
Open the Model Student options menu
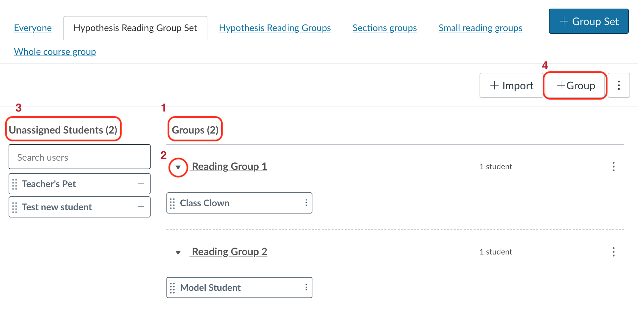pos(306,288)
